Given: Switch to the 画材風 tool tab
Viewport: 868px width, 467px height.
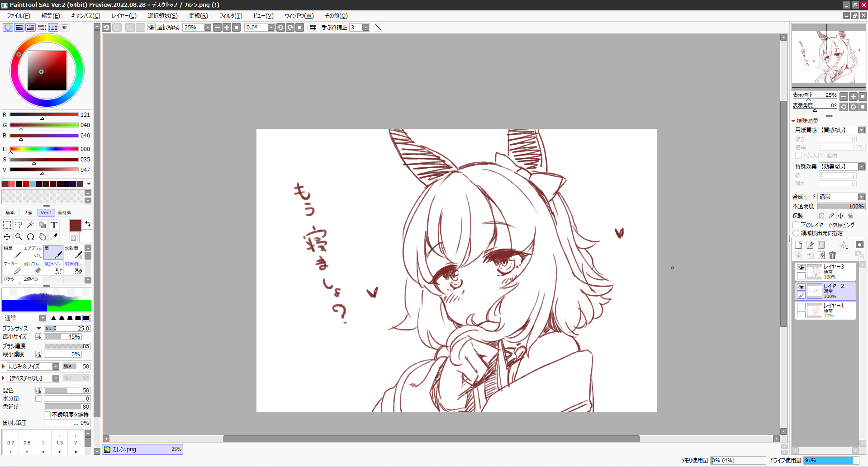Looking at the screenshot, I should [64, 212].
